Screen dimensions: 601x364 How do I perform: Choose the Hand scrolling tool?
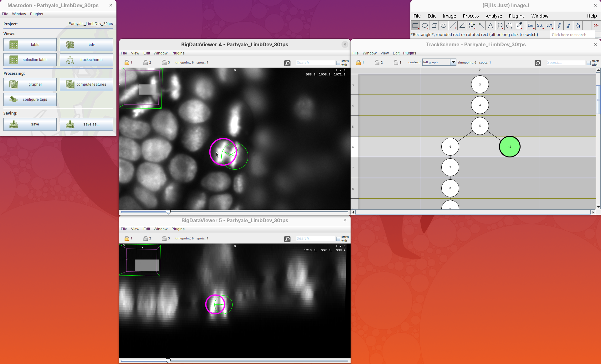pos(509,26)
